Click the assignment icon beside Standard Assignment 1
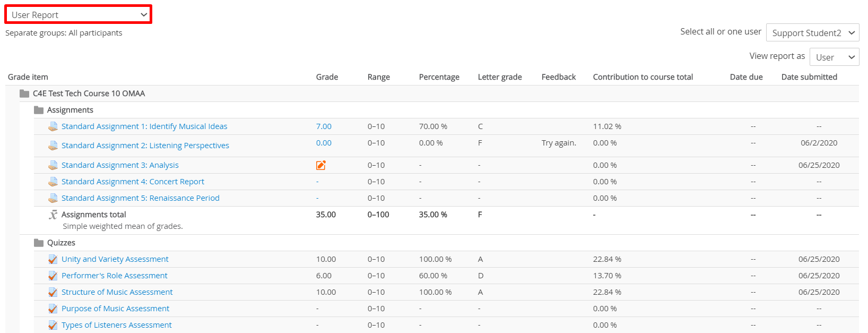The height and width of the screenshot is (333, 868). 53,126
